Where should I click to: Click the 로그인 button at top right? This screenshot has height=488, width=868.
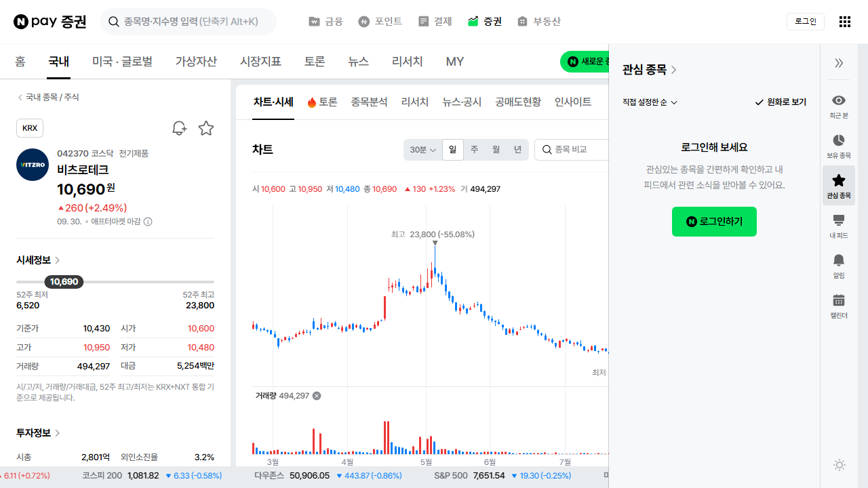(806, 22)
